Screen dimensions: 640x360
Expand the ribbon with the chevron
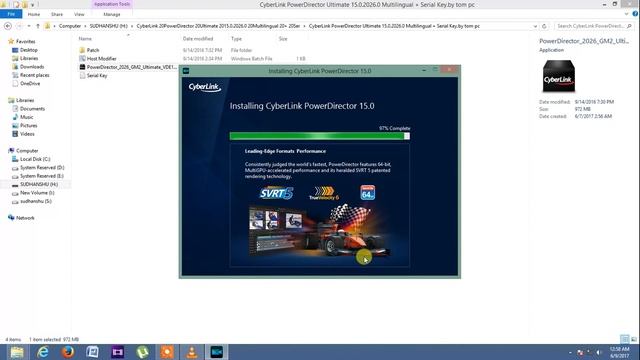(627, 14)
